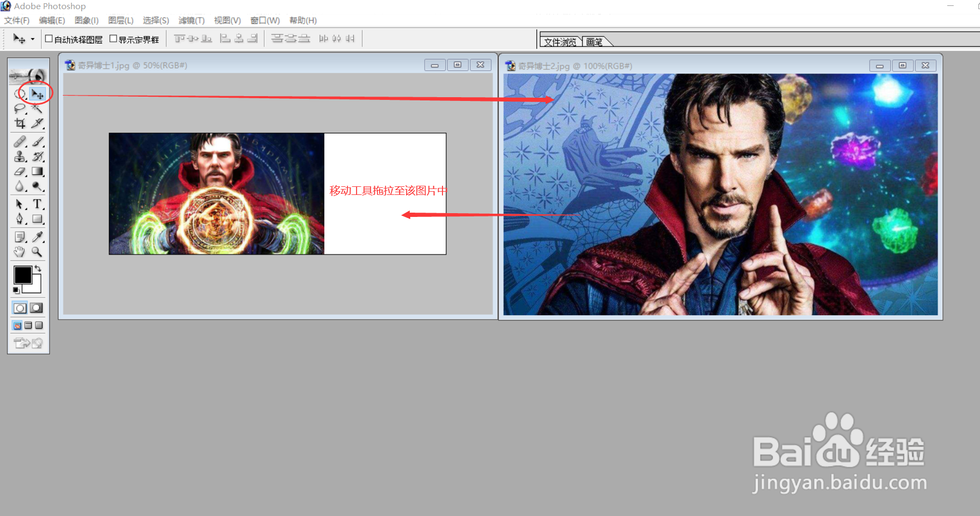This screenshot has height=516, width=980.
Task: Jump to ImageReady button
Action: [x=28, y=343]
